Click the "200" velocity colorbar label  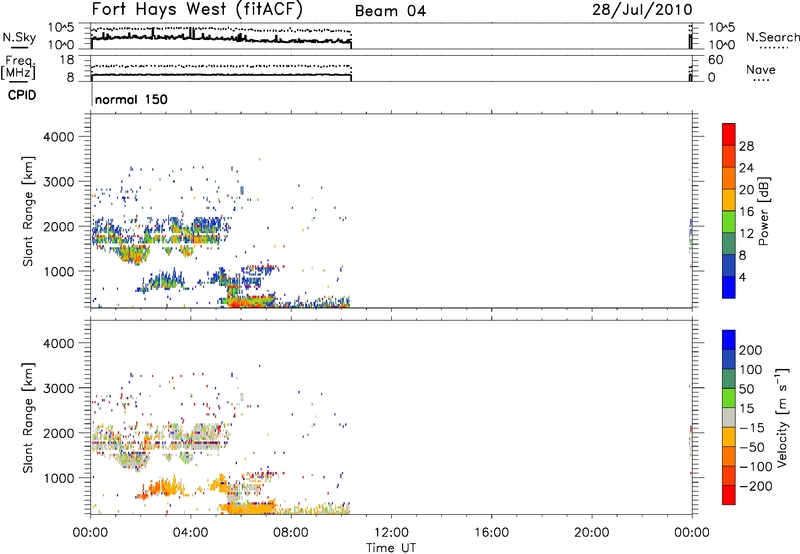pyautogui.click(x=751, y=350)
